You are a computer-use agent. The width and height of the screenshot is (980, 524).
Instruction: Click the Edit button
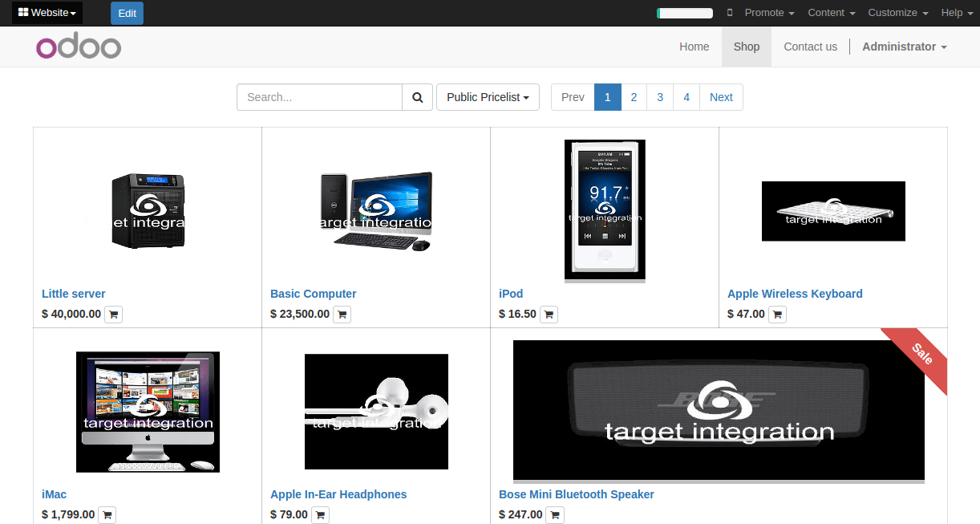coord(127,13)
